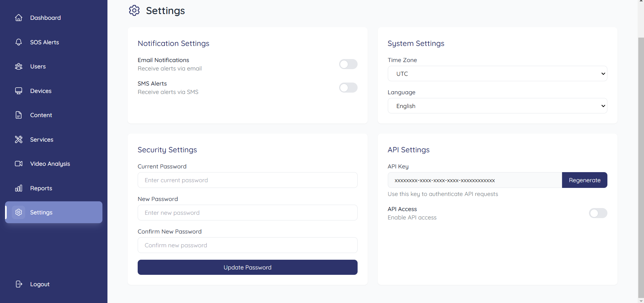Click the Confirm New Password field
This screenshot has height=303, width=644.
(x=247, y=245)
